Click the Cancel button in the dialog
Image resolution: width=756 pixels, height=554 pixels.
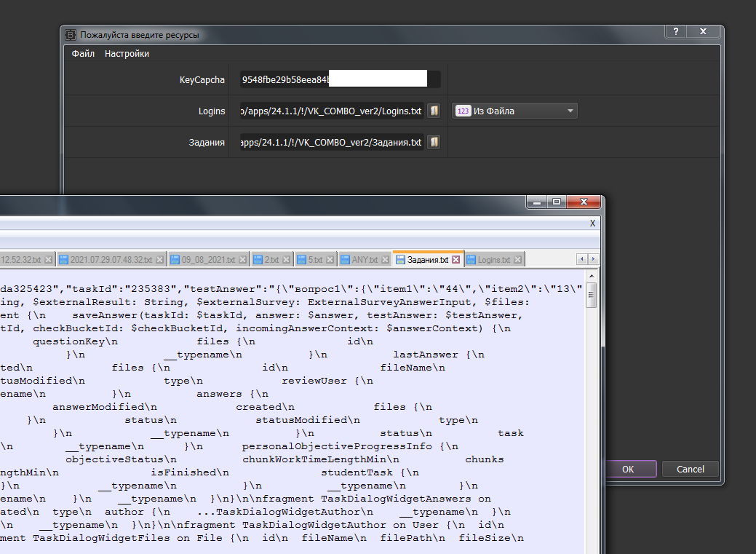(x=691, y=469)
